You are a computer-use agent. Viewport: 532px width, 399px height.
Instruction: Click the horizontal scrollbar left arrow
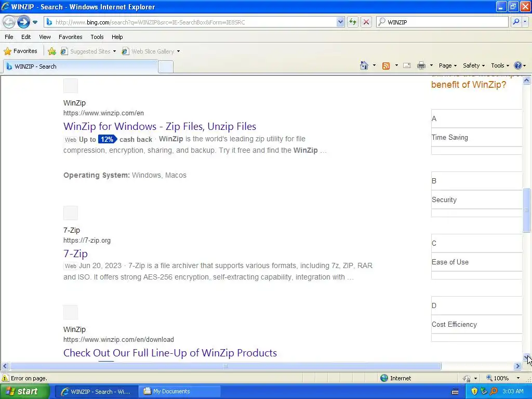pos(5,366)
